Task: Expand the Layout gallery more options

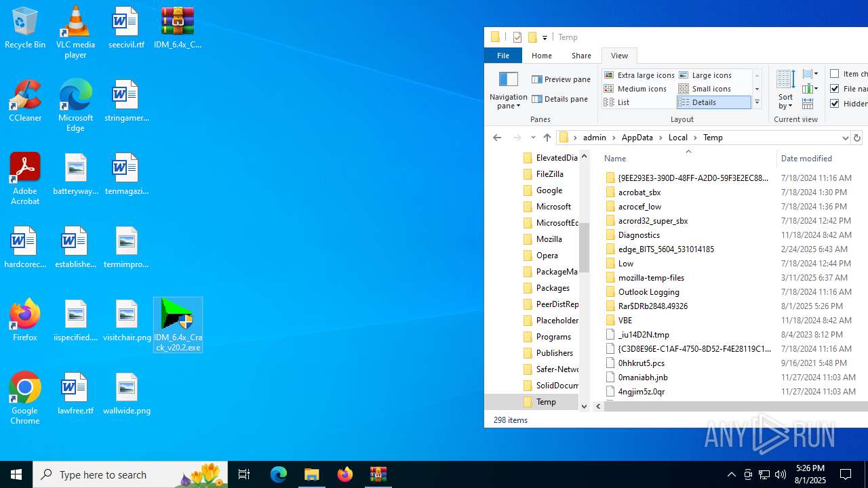Action: coord(757,103)
